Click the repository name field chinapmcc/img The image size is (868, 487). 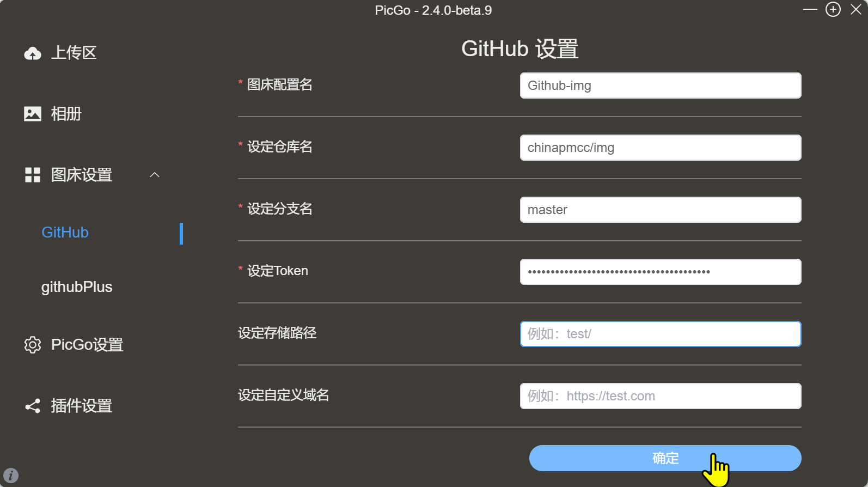point(660,148)
